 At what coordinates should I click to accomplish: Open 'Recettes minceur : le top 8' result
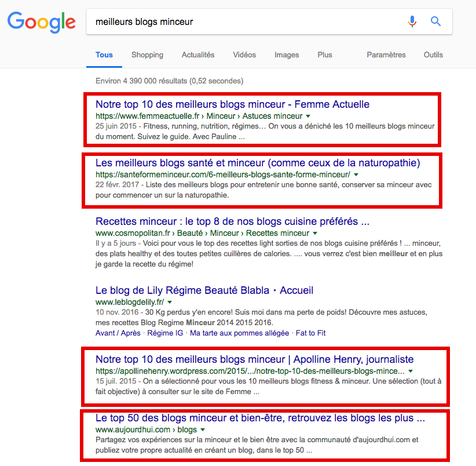pos(232,221)
